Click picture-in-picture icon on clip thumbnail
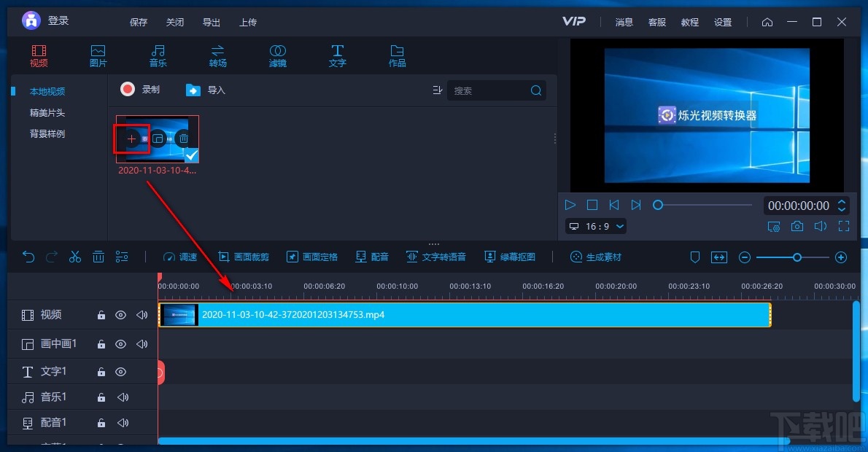Screen dimensions: 868x452 tap(158, 139)
